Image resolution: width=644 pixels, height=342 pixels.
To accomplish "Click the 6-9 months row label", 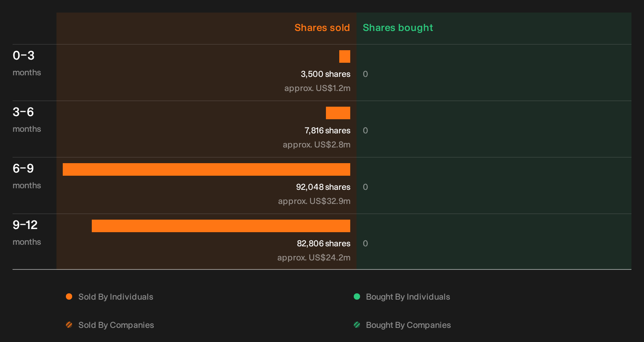I will pos(27,176).
